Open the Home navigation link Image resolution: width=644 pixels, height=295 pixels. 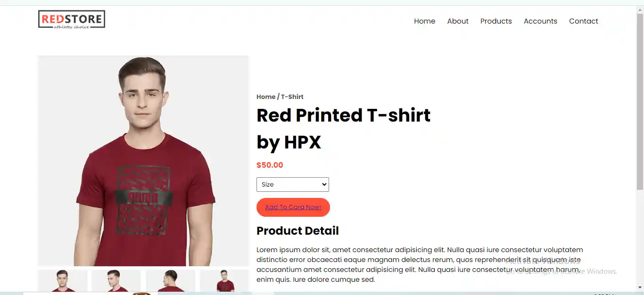[x=425, y=21]
